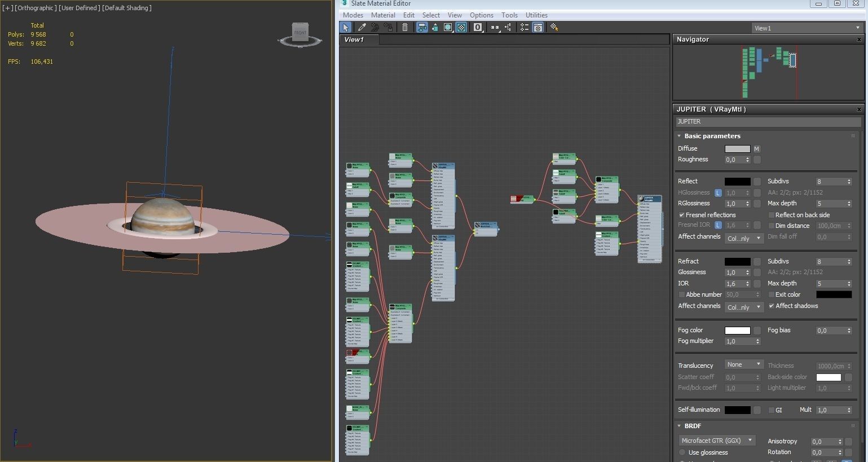This screenshot has width=868, height=462.
Task: Toggle HGlossiness lock L button
Action: point(718,193)
